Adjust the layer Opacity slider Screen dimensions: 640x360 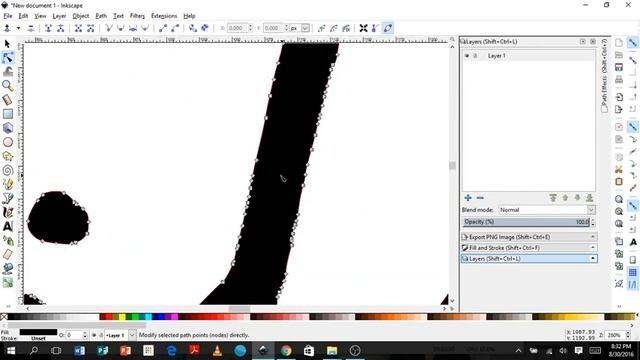coord(526,222)
